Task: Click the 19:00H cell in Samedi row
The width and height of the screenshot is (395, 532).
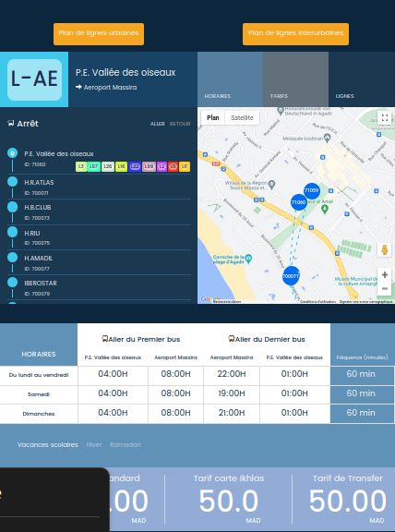Action: click(x=232, y=393)
